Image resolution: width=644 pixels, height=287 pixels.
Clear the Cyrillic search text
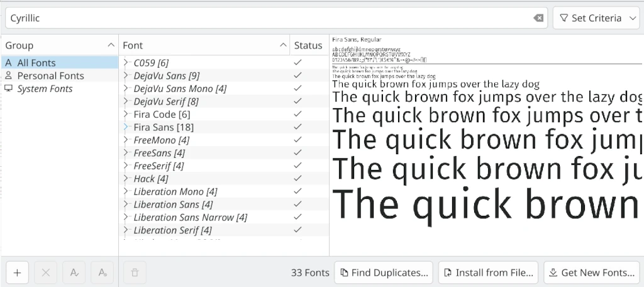(538, 18)
